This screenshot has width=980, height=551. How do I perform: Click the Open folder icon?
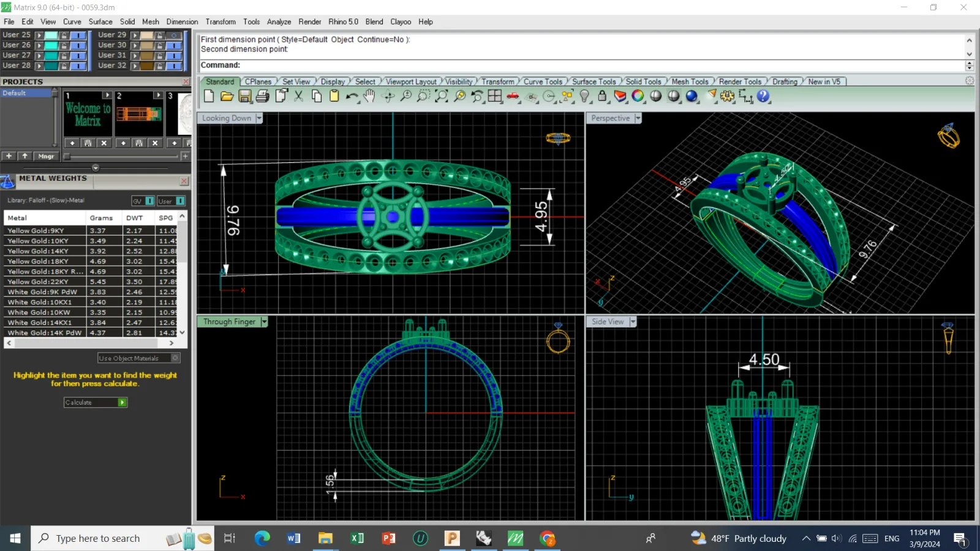coord(227,96)
